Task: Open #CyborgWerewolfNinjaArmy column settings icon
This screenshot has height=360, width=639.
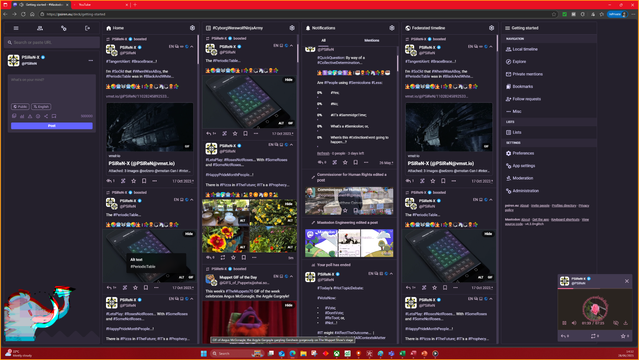Action: click(x=292, y=28)
